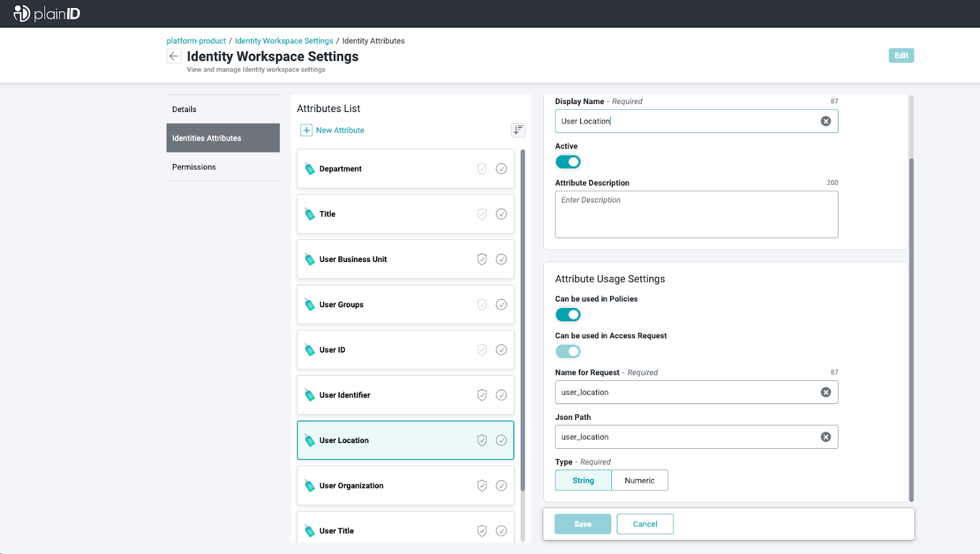Click the tag icon on Department row
980x554 pixels.
[x=310, y=169]
